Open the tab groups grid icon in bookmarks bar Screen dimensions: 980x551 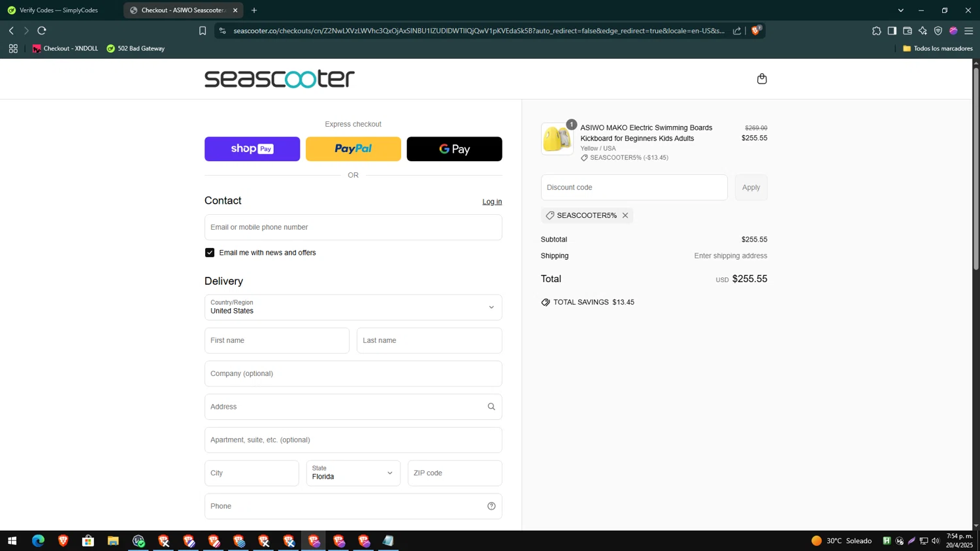(x=13, y=48)
